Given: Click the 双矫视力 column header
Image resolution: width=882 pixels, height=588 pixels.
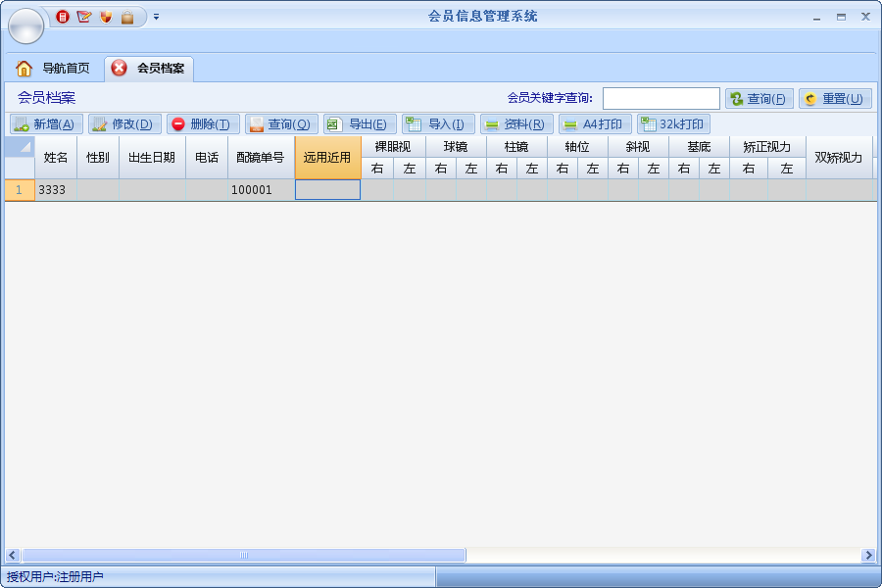Looking at the screenshot, I should click(x=839, y=158).
